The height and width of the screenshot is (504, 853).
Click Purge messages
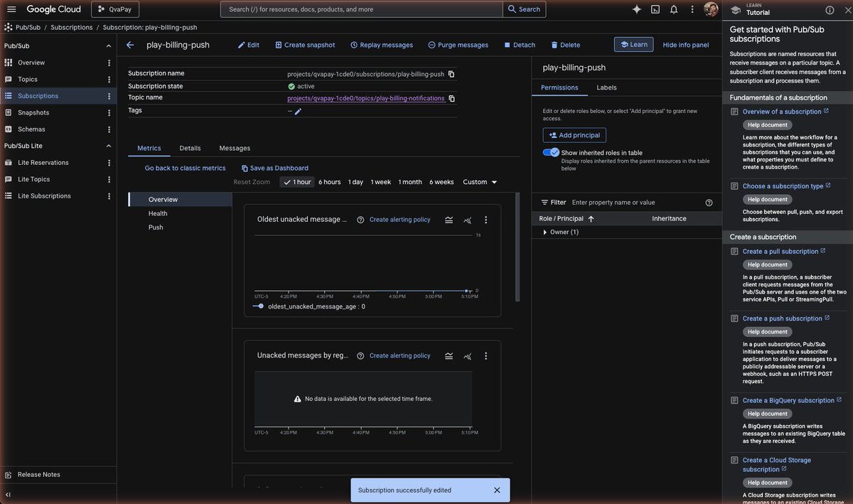(x=458, y=45)
